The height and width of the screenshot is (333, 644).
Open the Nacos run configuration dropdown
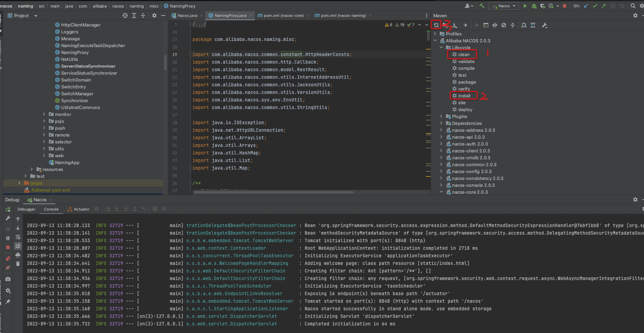(504, 6)
